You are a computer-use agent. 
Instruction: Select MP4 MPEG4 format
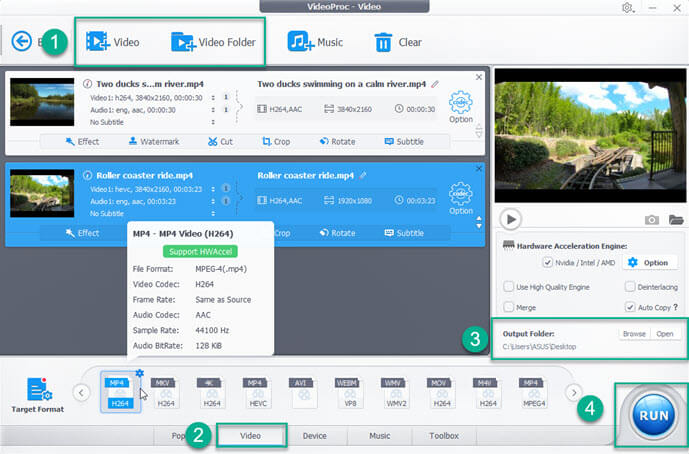(533, 392)
